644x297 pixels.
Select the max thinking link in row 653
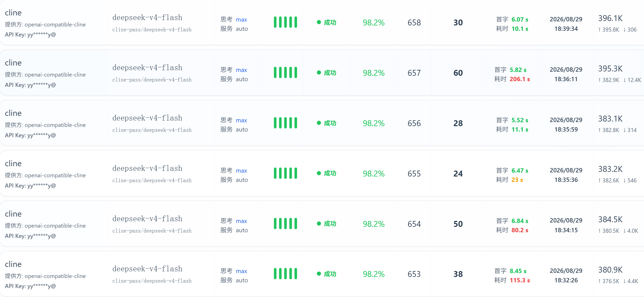pos(241,271)
